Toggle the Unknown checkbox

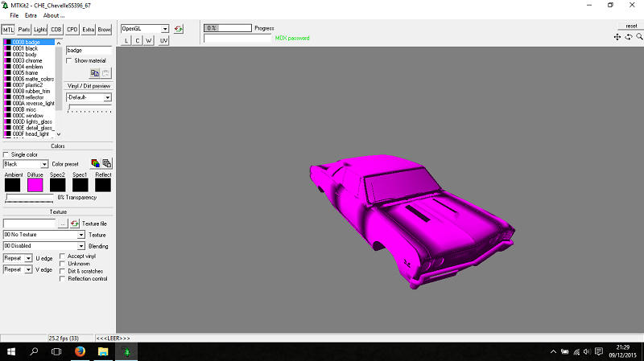click(x=63, y=264)
